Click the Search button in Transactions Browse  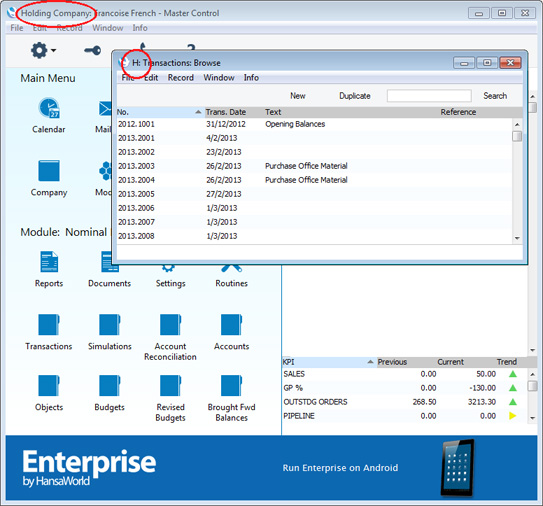pyautogui.click(x=495, y=96)
